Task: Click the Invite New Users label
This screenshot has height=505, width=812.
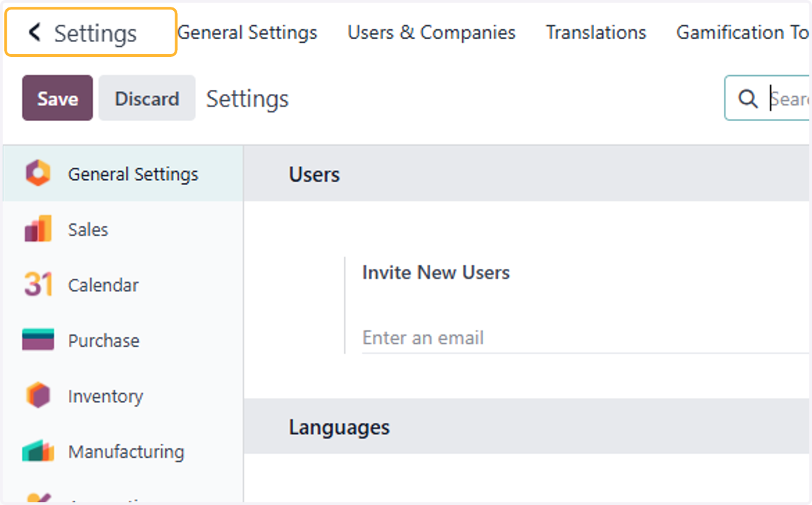Action: pyautogui.click(x=436, y=273)
